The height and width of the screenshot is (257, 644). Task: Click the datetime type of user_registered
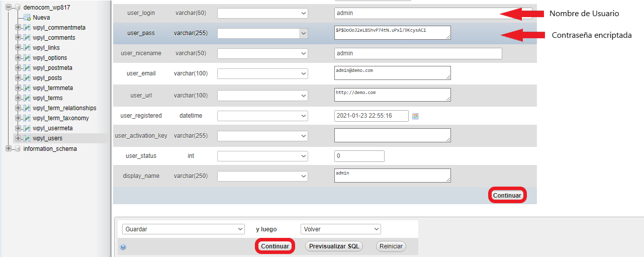(191, 116)
